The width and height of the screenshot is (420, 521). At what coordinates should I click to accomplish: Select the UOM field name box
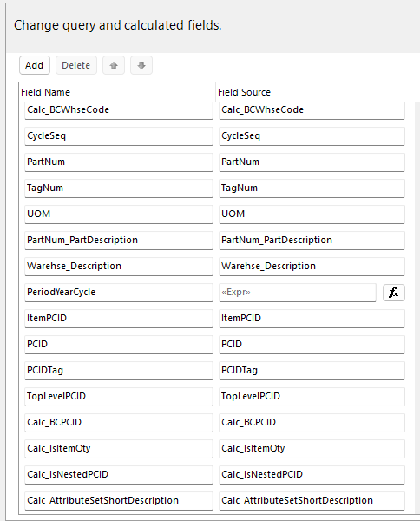point(119,214)
